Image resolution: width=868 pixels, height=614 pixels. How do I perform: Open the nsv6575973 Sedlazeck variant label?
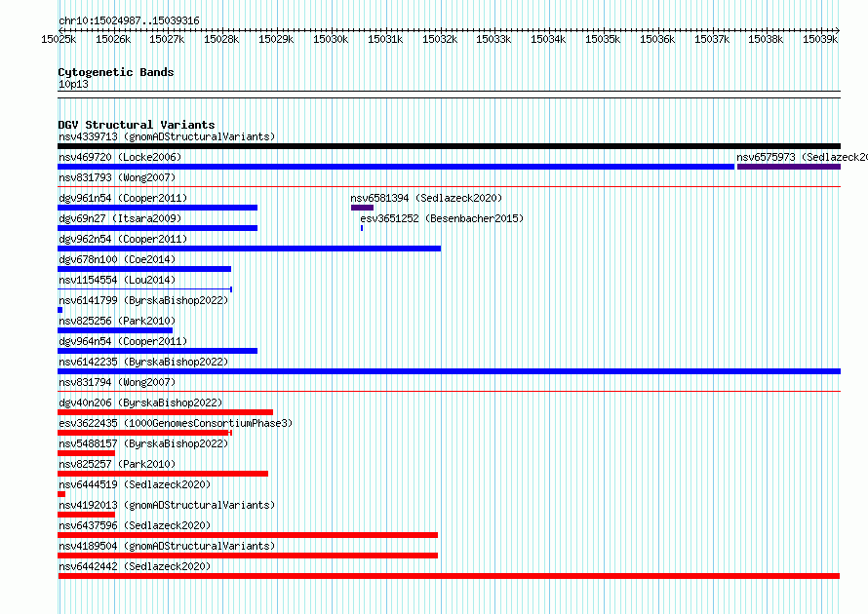tap(802, 157)
